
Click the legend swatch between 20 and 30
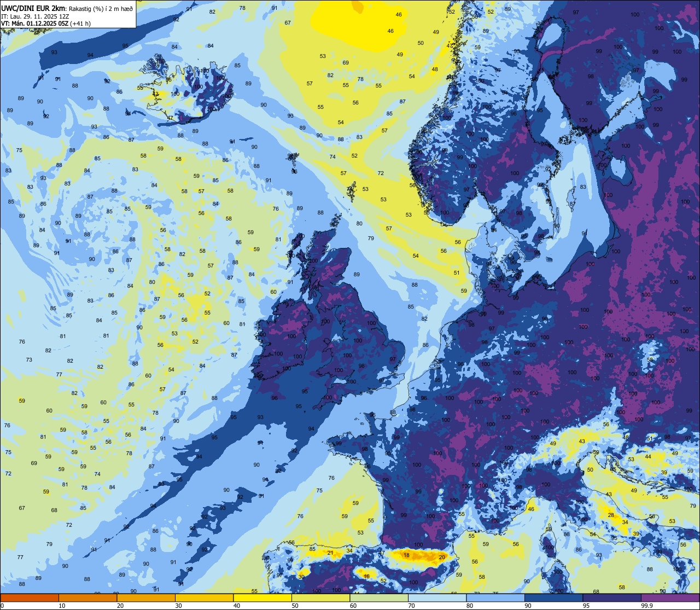coord(146,597)
